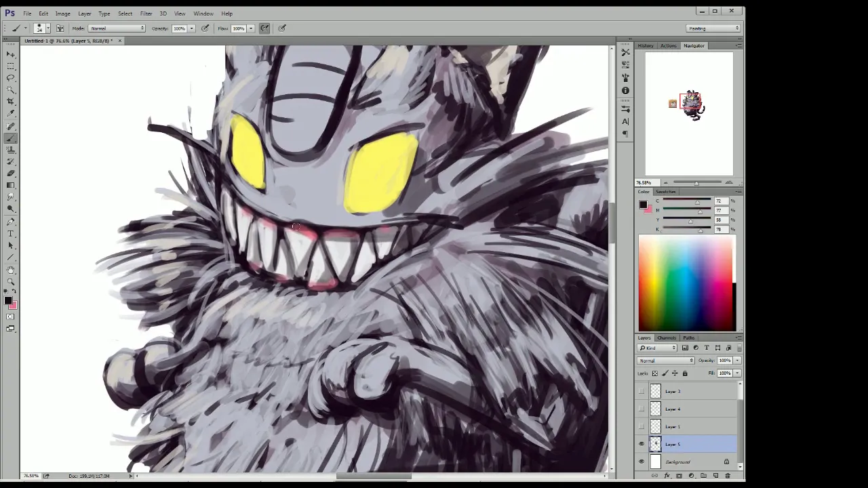Select the Eyedropper tool

click(x=10, y=113)
